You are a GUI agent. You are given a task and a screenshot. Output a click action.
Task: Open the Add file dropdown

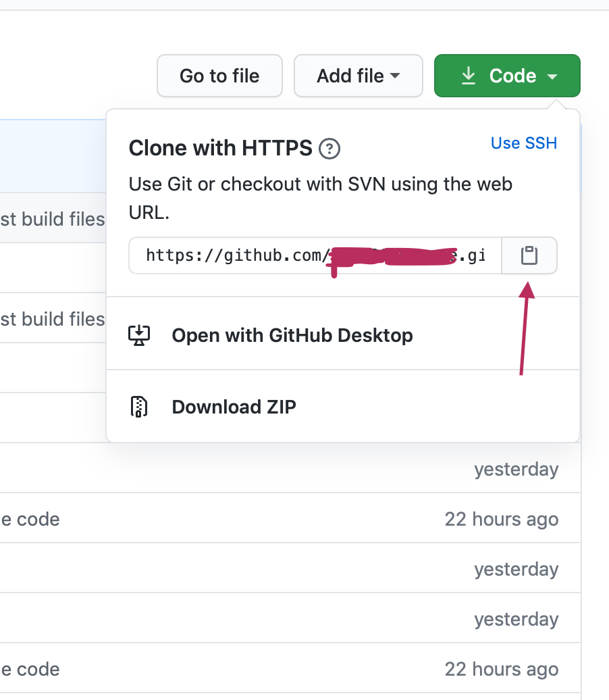[x=358, y=76]
